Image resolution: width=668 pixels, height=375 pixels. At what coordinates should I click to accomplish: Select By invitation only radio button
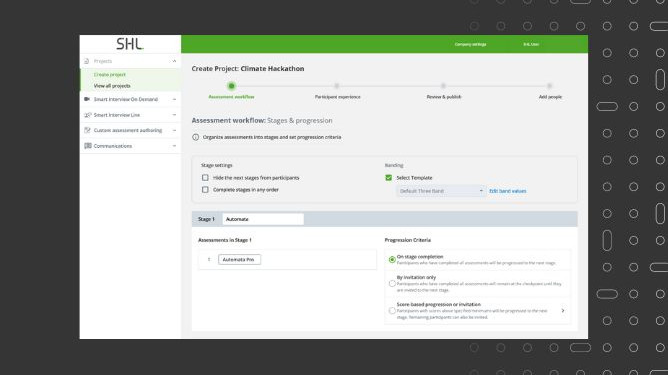coord(392,283)
